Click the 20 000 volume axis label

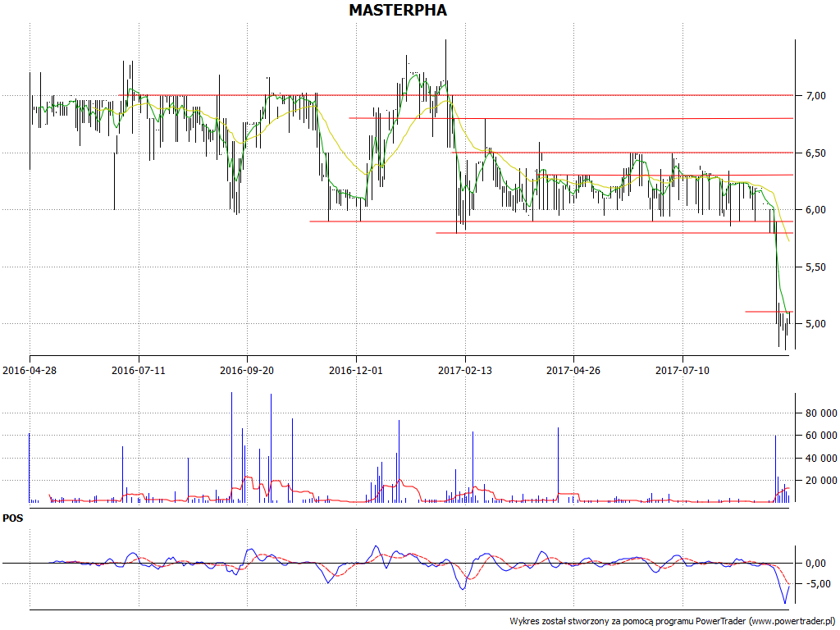pyautogui.click(x=821, y=481)
